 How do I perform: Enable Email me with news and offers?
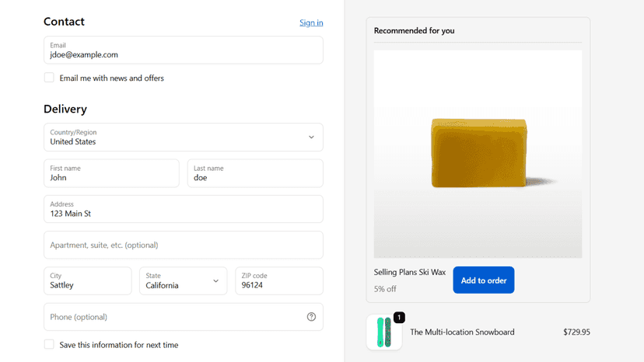pyautogui.click(x=49, y=78)
